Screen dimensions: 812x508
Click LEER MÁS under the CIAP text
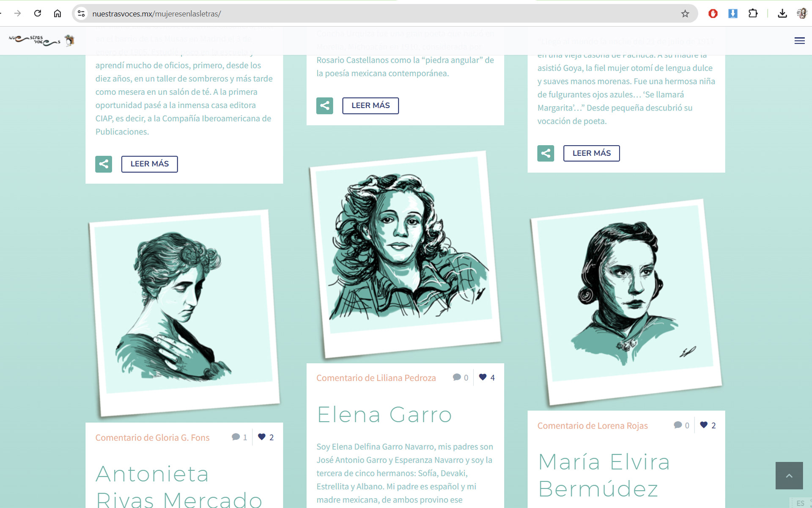pos(150,164)
